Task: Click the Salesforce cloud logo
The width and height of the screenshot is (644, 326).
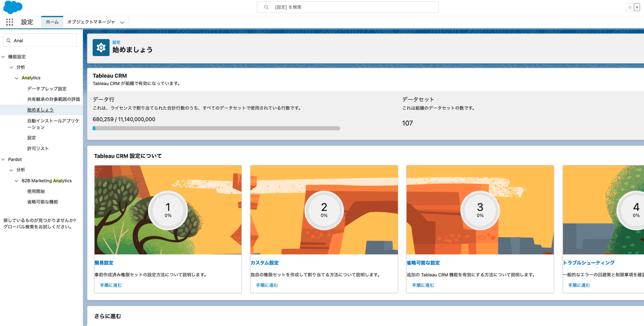Action: tap(13, 7)
